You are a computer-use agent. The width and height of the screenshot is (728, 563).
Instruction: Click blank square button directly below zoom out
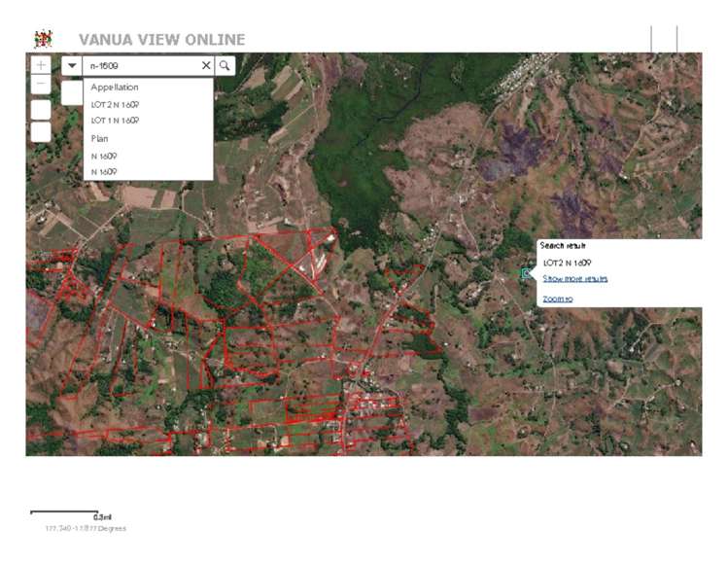tap(41, 108)
